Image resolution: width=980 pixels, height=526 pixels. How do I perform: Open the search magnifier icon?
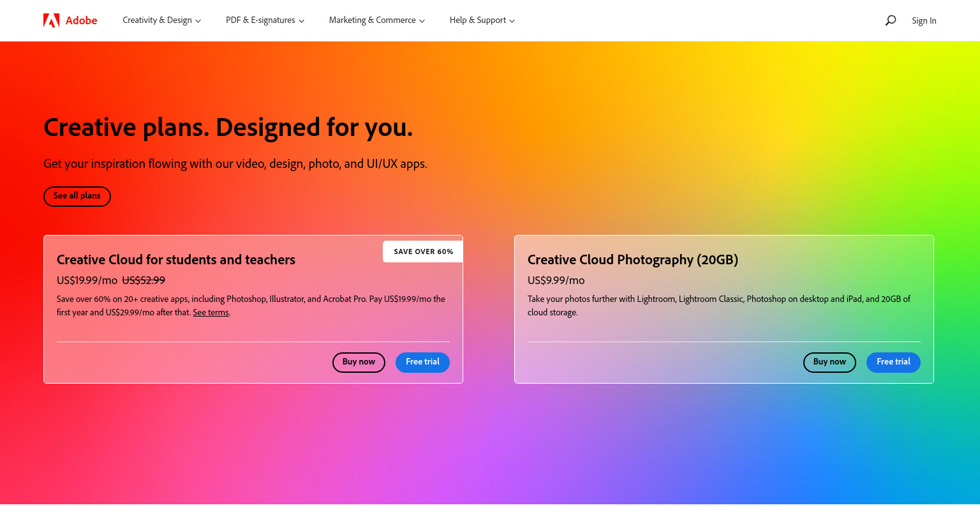coord(891,20)
